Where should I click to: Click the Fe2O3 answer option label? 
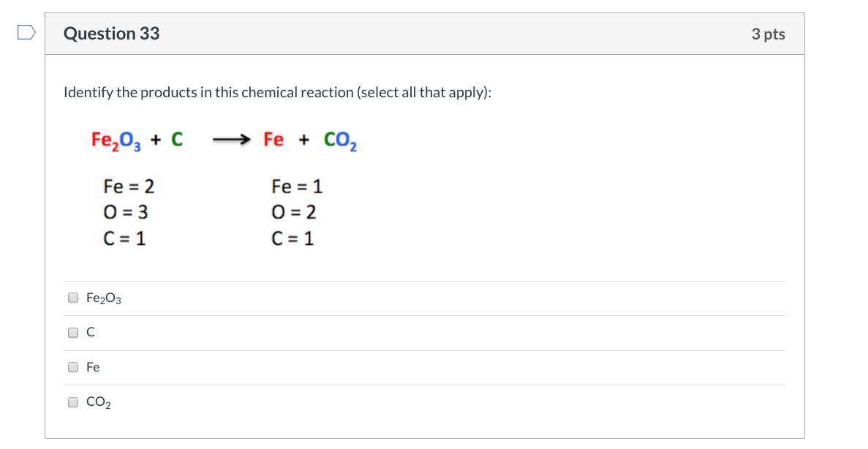click(x=104, y=298)
